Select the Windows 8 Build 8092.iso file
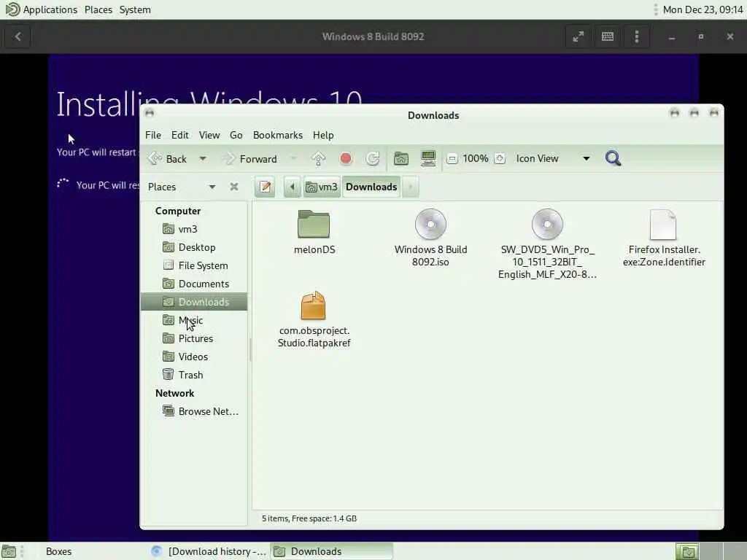747x560 pixels. click(430, 238)
